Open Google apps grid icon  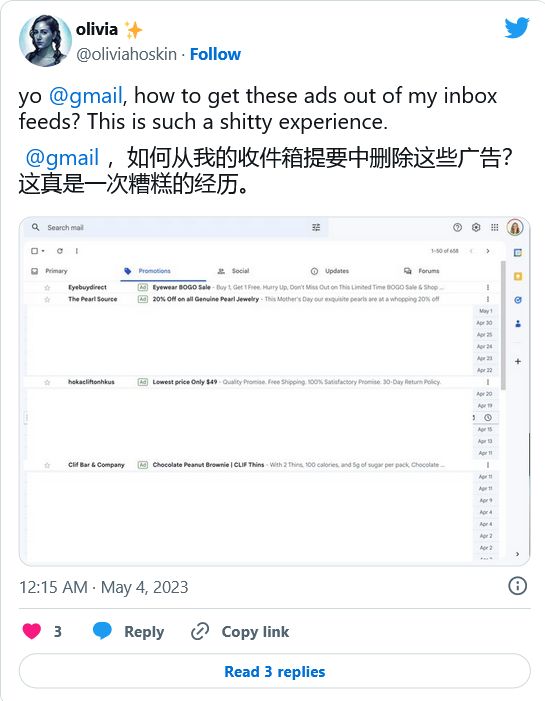point(494,227)
